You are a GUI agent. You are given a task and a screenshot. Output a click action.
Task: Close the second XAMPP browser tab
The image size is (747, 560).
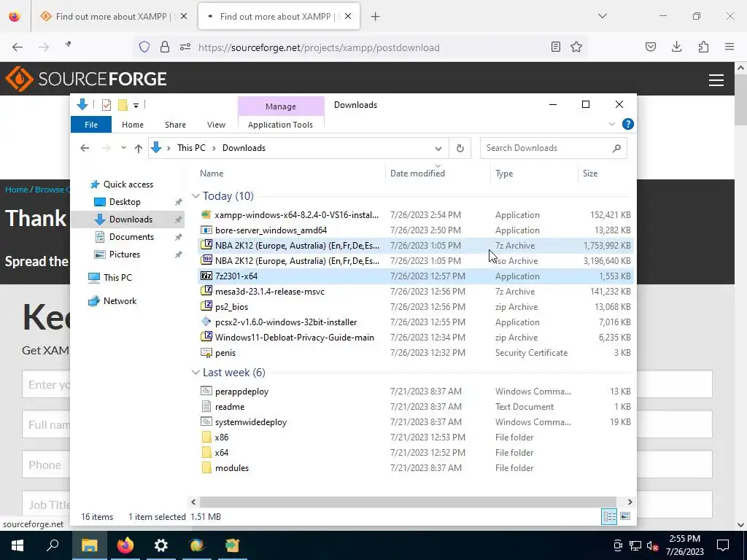click(x=348, y=16)
